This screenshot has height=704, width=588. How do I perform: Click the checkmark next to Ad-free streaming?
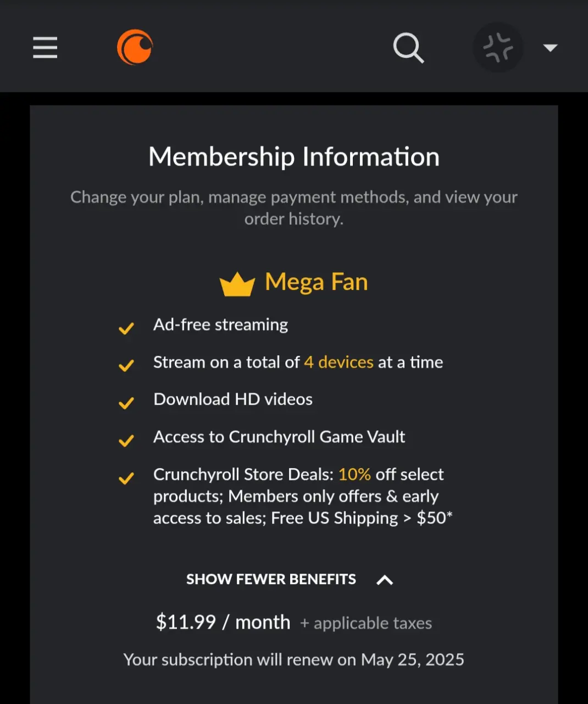pos(126,328)
